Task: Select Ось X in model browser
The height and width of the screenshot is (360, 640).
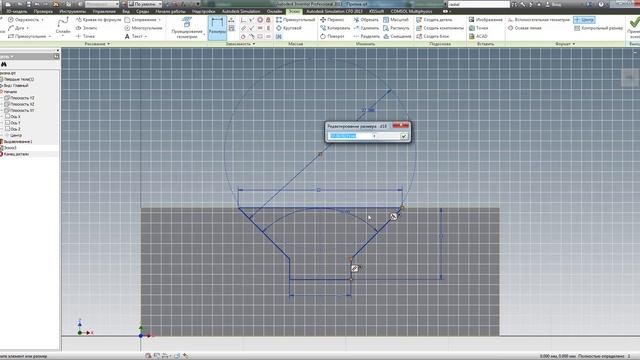Action: pyautogui.click(x=13, y=116)
